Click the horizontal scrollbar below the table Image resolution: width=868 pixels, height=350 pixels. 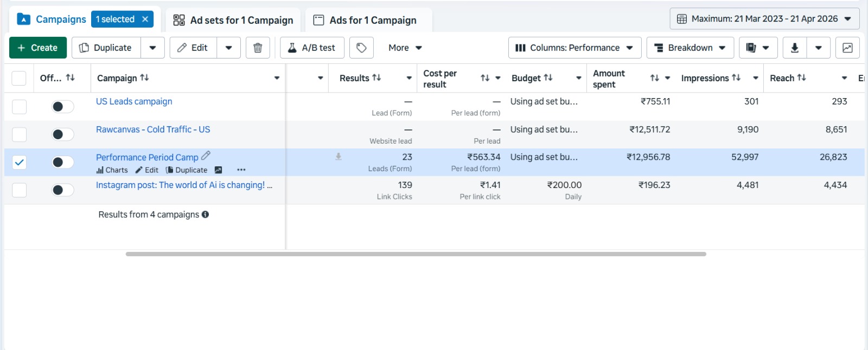416,254
